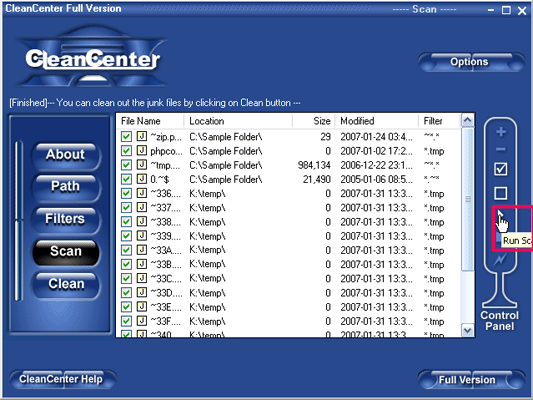Click the size value 984,134
Image resolution: width=533 pixels, height=400 pixels.
(x=314, y=165)
